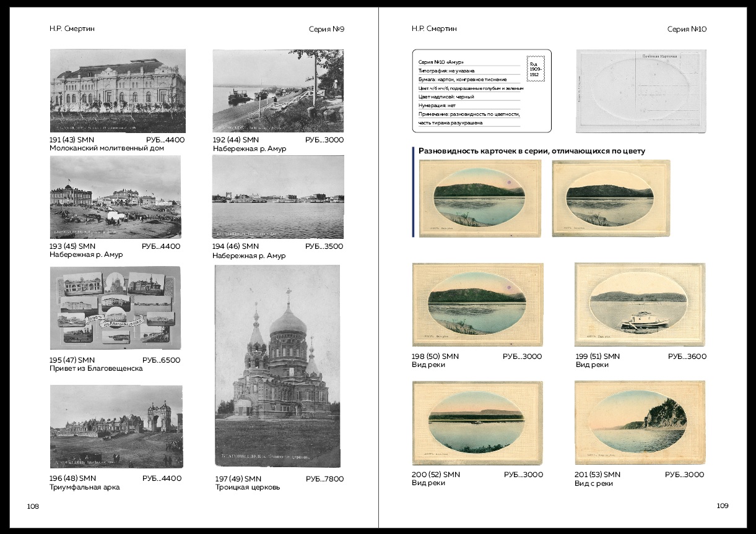The image size is (756, 534).
Task: Click page number 109
Action: [x=723, y=506]
